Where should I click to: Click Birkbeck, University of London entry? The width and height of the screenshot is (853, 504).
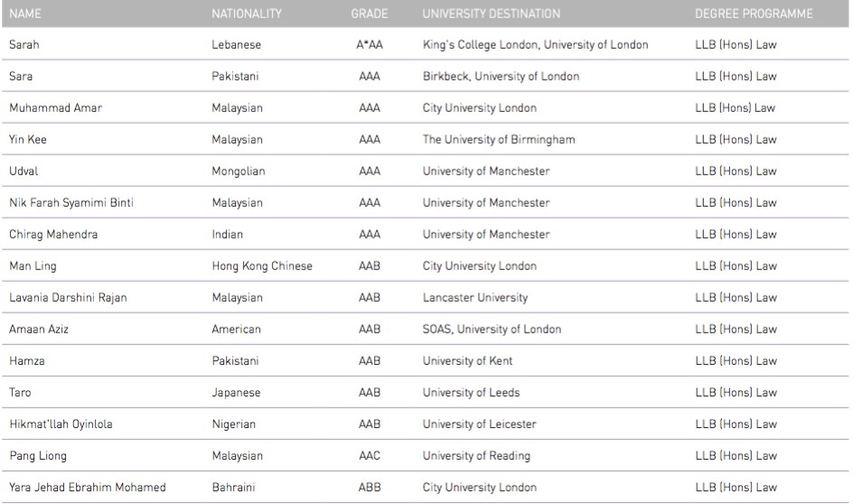coord(501,76)
